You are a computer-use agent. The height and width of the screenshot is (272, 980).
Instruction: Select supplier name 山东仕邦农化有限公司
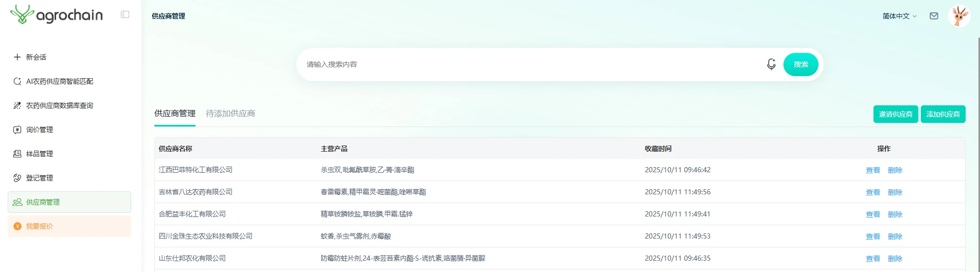coord(192,258)
